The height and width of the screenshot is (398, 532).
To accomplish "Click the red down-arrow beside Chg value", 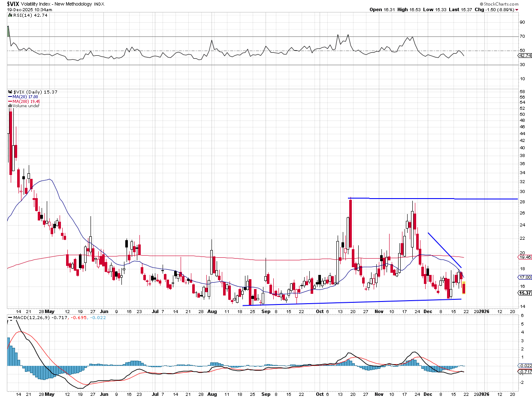I will [517, 9].
